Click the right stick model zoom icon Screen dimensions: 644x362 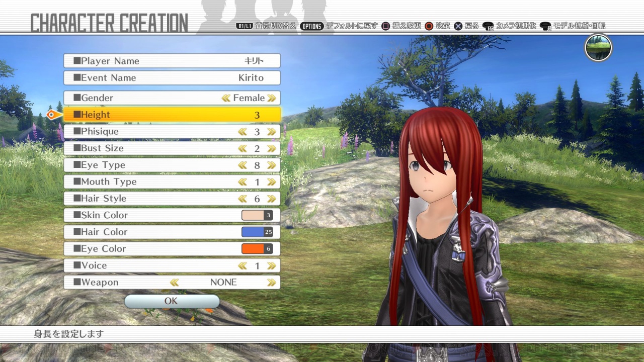click(x=545, y=26)
